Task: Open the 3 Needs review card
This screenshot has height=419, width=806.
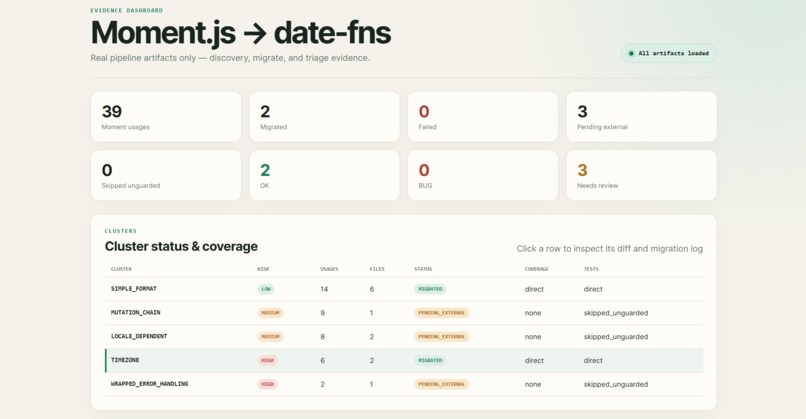Action: click(x=642, y=175)
